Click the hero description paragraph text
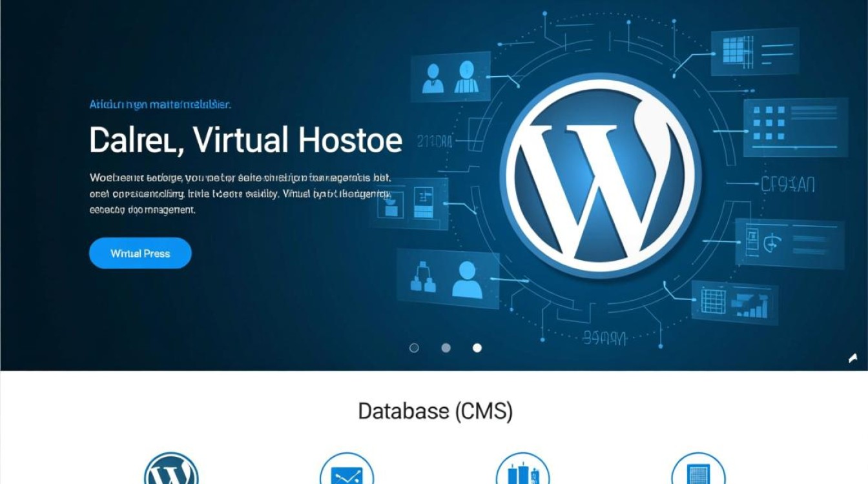The height and width of the screenshot is (484, 868). click(x=240, y=193)
